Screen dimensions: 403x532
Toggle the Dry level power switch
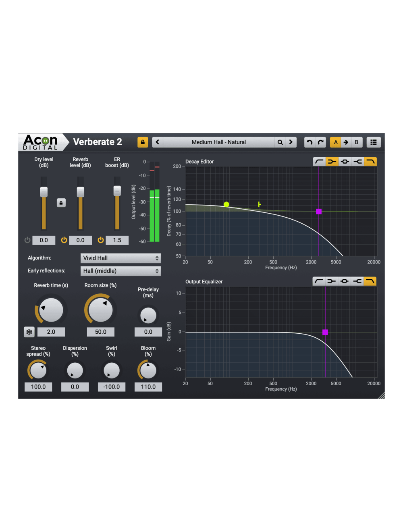(27, 240)
